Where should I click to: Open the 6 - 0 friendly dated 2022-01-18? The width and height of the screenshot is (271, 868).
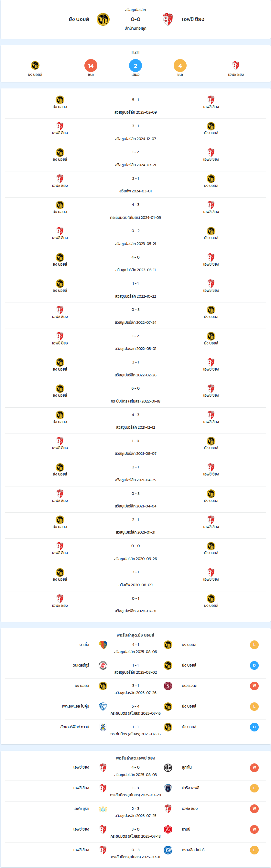click(135, 394)
